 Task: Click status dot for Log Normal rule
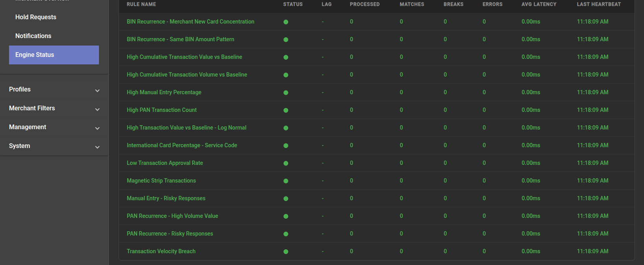[286, 128]
